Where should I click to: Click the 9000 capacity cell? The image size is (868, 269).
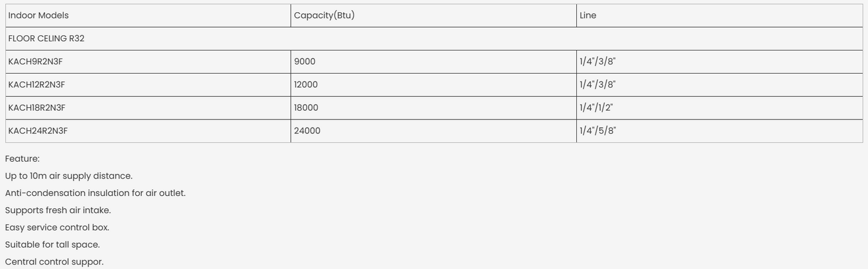pyautogui.click(x=305, y=61)
